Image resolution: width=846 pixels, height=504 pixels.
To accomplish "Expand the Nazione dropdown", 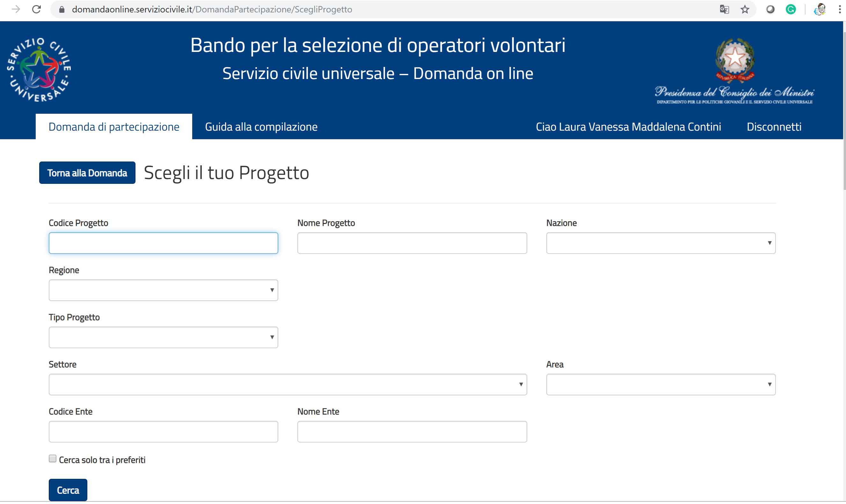I will click(x=660, y=243).
